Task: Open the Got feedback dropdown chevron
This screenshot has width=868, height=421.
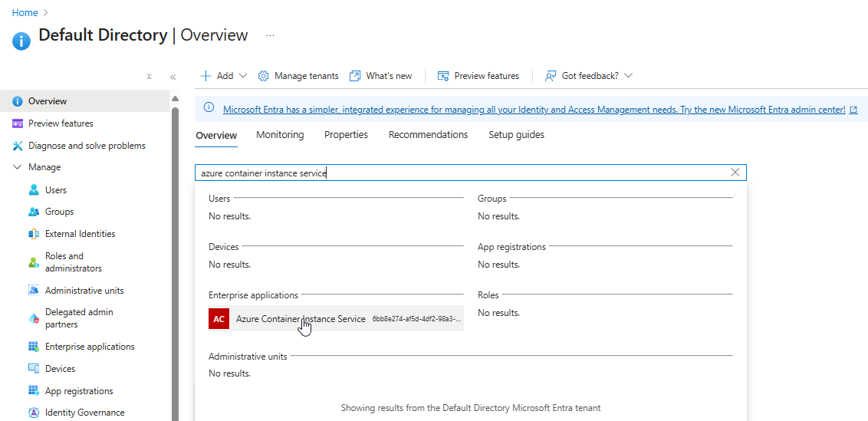Action: point(628,76)
